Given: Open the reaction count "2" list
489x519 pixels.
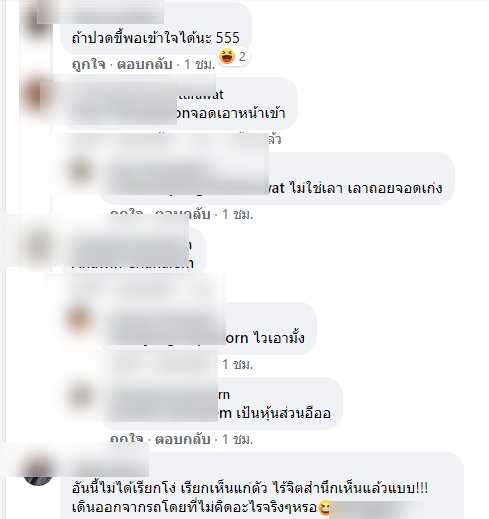Looking at the screenshot, I should point(242,57).
